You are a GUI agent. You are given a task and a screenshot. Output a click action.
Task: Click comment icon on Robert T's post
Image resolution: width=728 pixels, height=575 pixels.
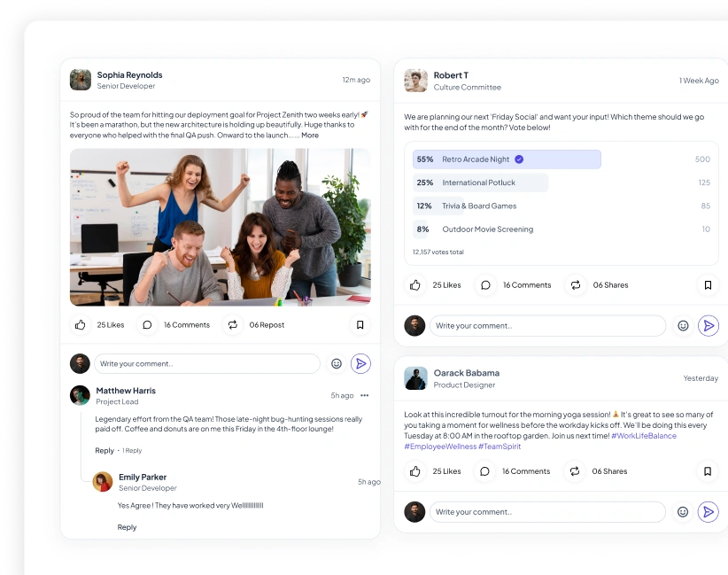pos(485,284)
